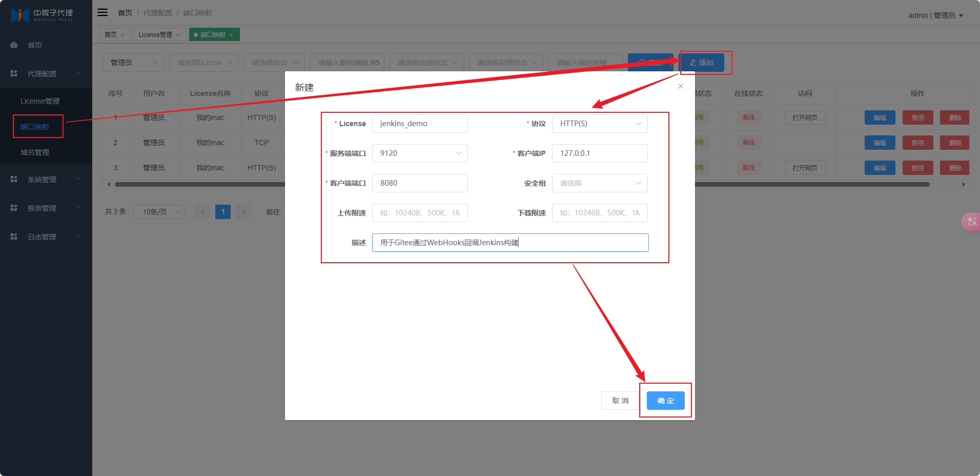The image size is (980, 476).
Task: Open the admin 管理员 user dropdown
Action: pos(936,15)
